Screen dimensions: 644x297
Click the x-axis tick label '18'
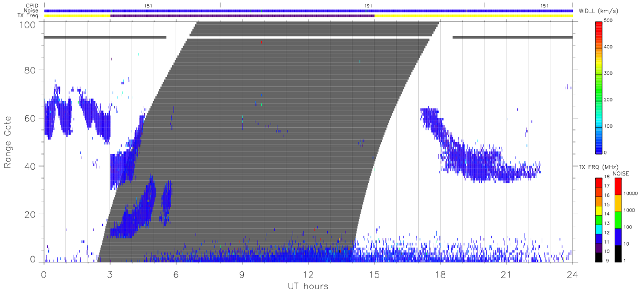tap(440, 274)
